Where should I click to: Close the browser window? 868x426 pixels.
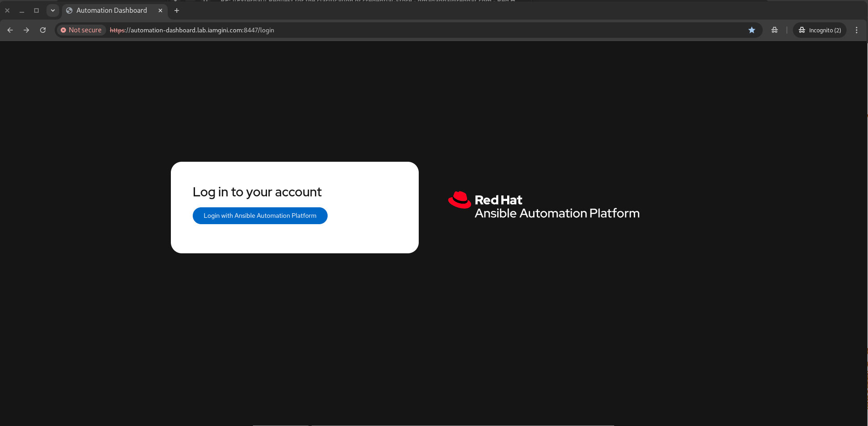tap(7, 10)
